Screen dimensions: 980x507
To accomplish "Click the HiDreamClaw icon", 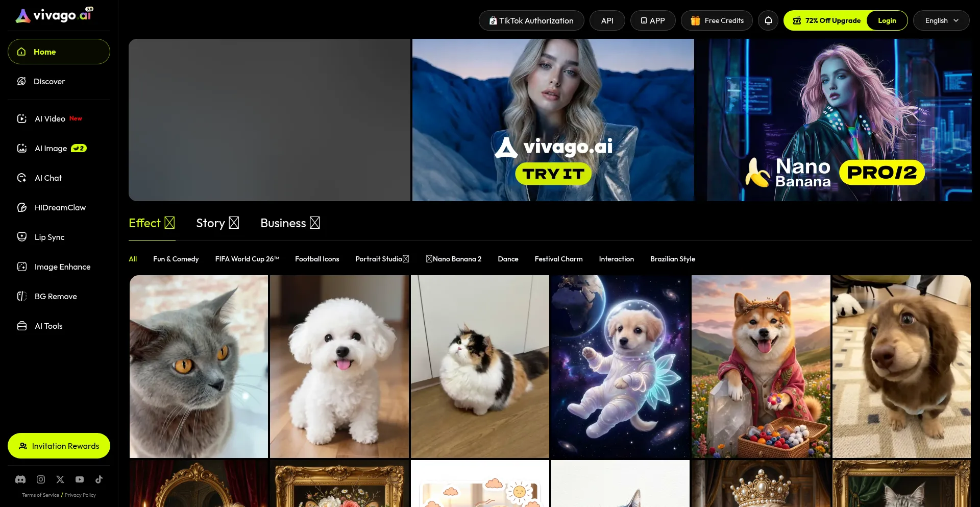I will [x=22, y=207].
